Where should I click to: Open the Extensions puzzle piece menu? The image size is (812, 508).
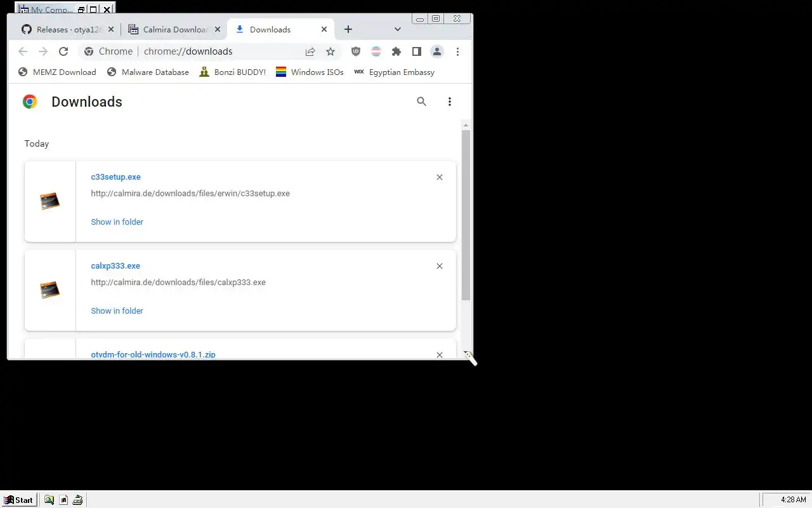[396, 51]
